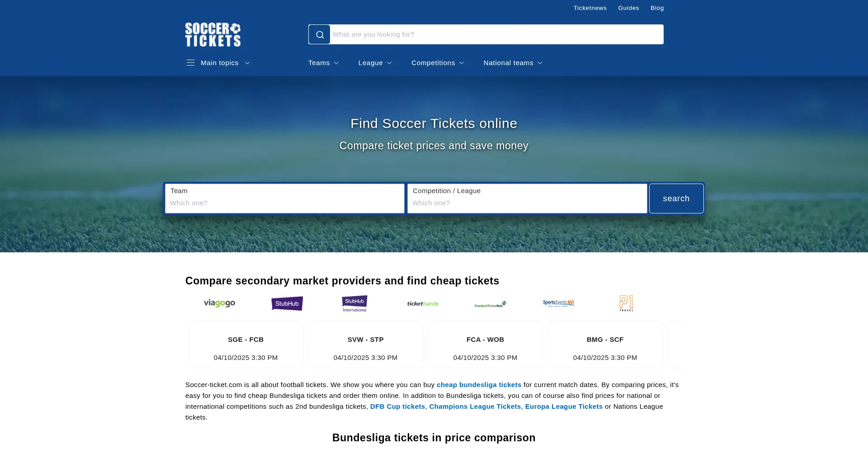The image size is (868, 449).
Task: Open the hamburger Main topics menu icon
Action: tap(191, 63)
